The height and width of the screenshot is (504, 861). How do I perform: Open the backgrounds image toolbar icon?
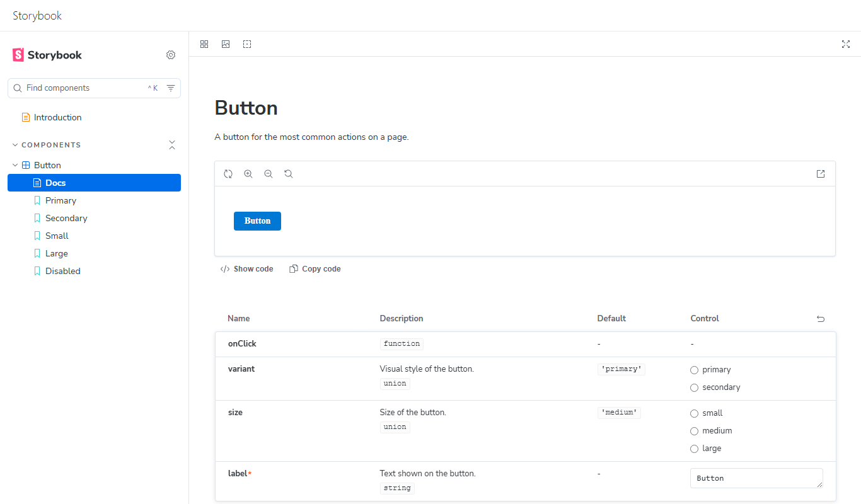pos(226,44)
